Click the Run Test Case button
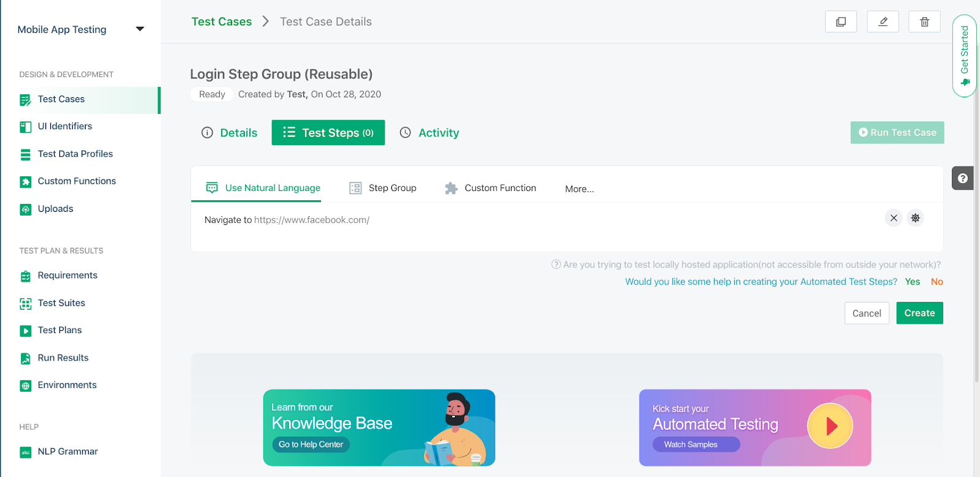 coord(897,132)
